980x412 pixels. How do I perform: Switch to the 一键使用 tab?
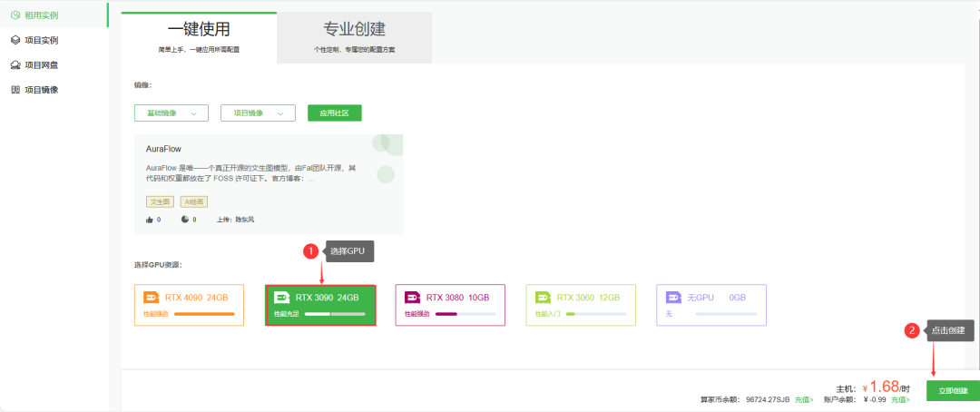click(x=199, y=37)
